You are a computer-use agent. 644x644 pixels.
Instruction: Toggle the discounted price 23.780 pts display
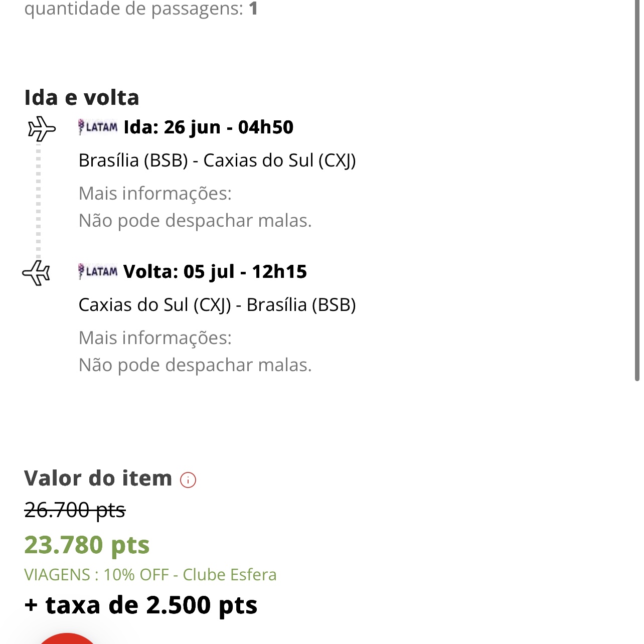[87, 545]
